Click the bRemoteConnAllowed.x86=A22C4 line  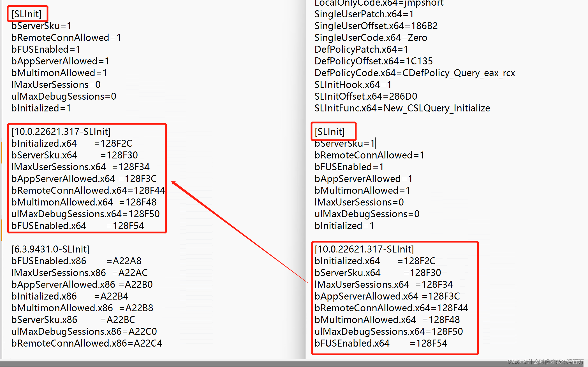pos(87,343)
